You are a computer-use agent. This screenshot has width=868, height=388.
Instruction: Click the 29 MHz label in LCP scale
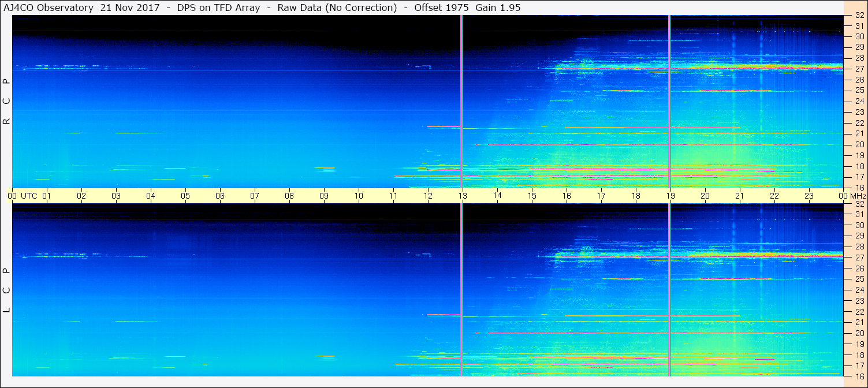[859, 236]
